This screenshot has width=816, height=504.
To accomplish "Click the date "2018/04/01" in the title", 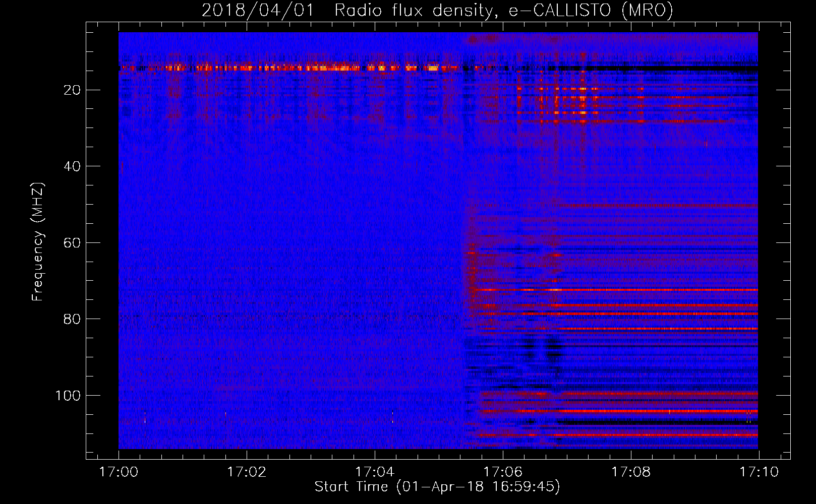I will click(x=258, y=10).
